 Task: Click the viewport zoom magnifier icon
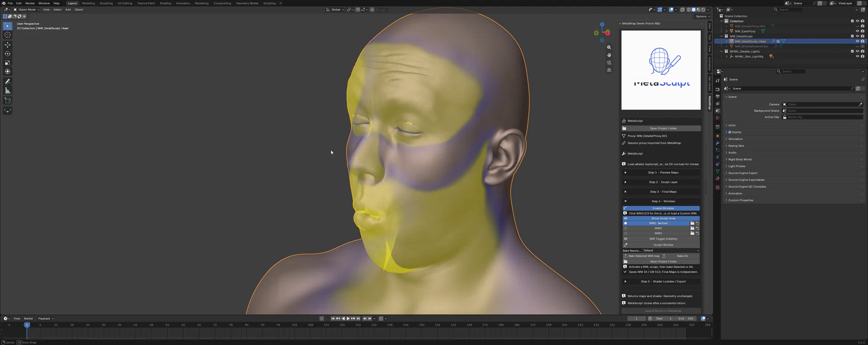click(609, 47)
